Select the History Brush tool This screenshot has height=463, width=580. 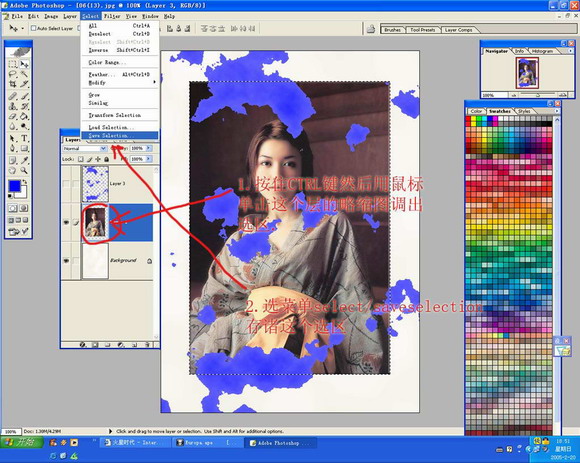tap(24, 106)
